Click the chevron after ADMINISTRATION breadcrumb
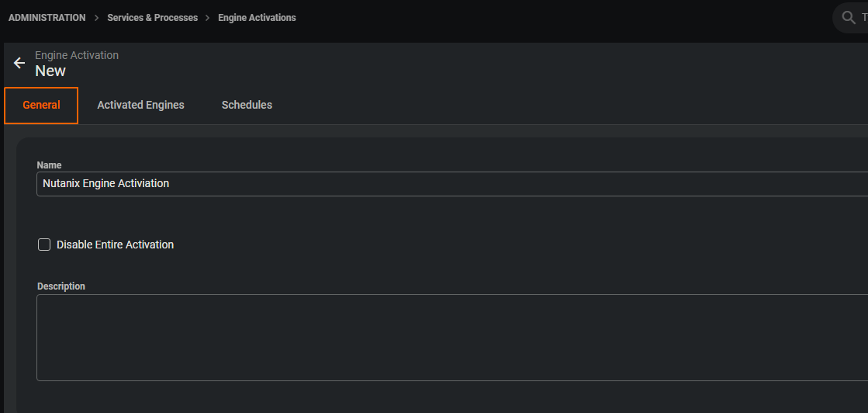This screenshot has width=868, height=413. pyautogui.click(x=96, y=18)
